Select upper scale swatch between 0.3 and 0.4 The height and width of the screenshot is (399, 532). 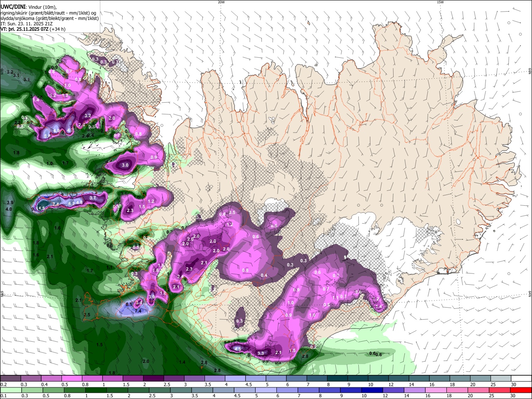coord(31,378)
